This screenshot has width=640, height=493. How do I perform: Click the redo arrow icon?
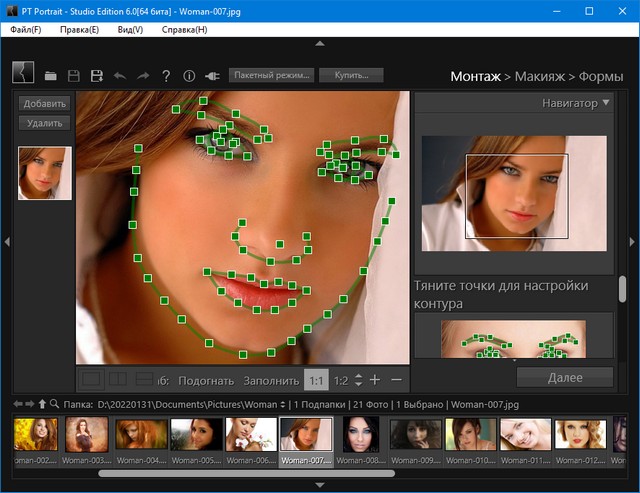click(x=143, y=76)
